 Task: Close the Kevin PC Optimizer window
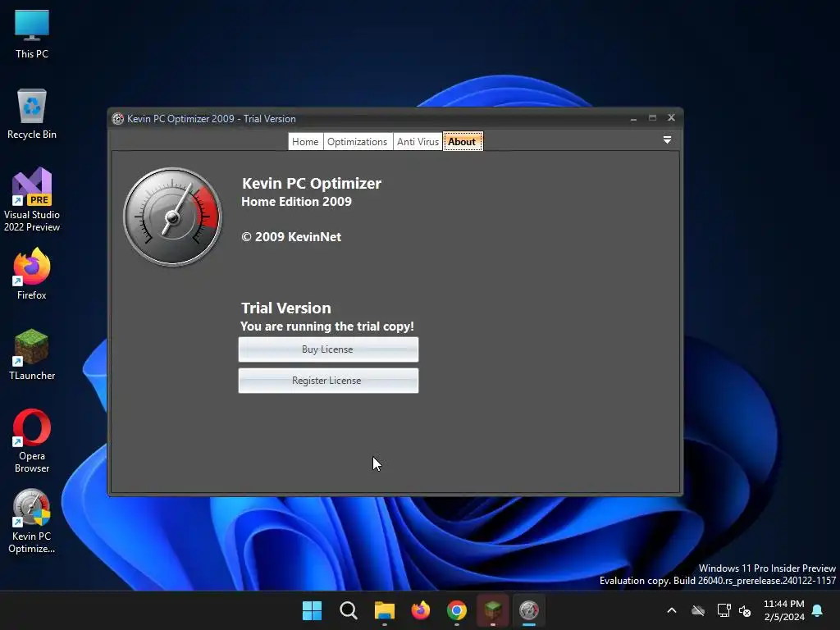pyautogui.click(x=671, y=117)
